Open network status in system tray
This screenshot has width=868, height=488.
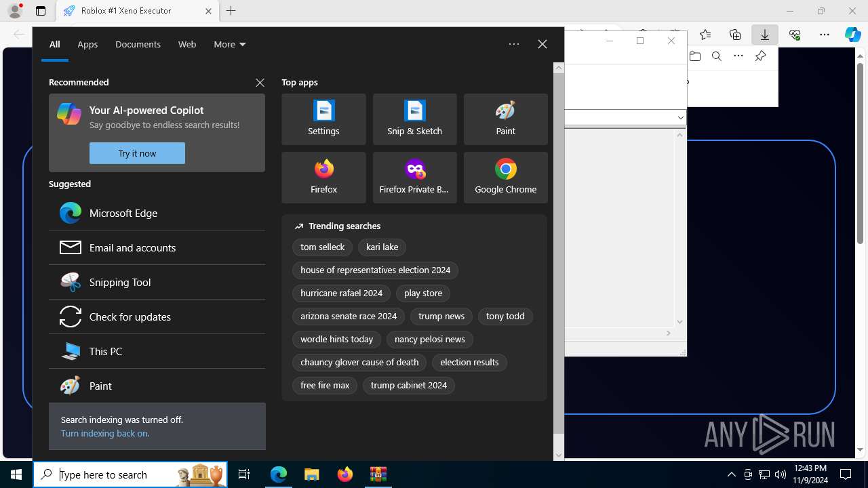[x=764, y=474]
